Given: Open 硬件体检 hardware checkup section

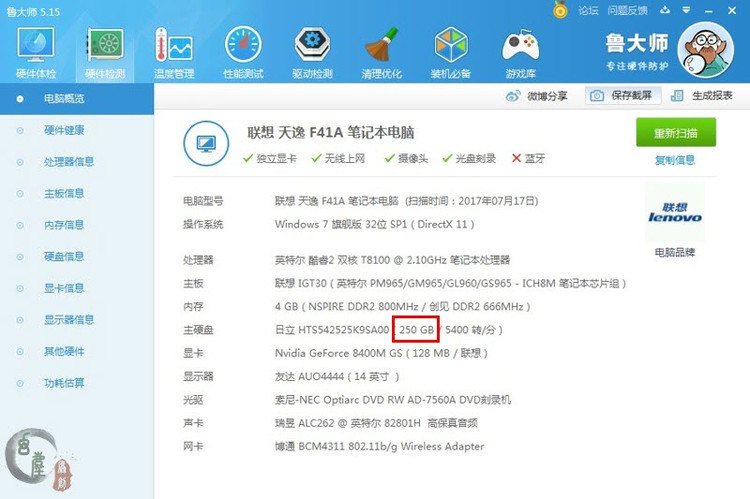Looking at the screenshot, I should [36, 53].
